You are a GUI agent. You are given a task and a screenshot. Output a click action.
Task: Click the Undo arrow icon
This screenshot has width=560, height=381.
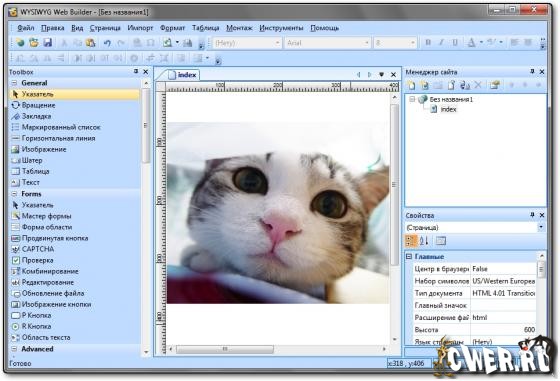107,43
